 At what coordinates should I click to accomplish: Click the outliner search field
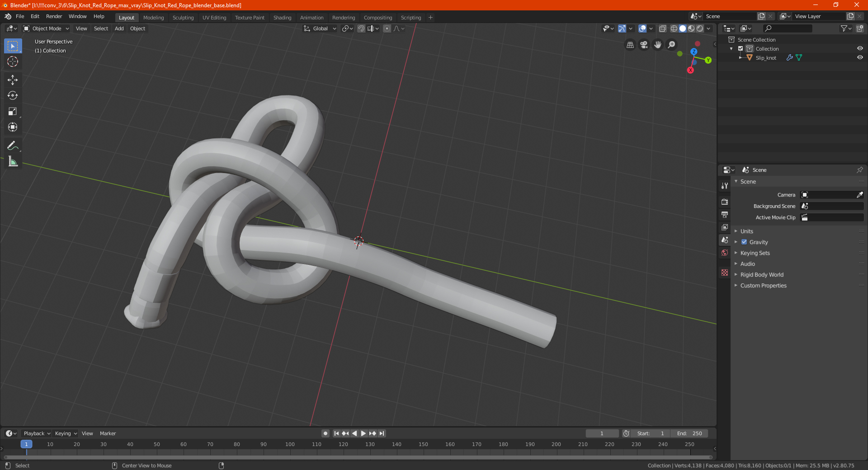click(787, 28)
